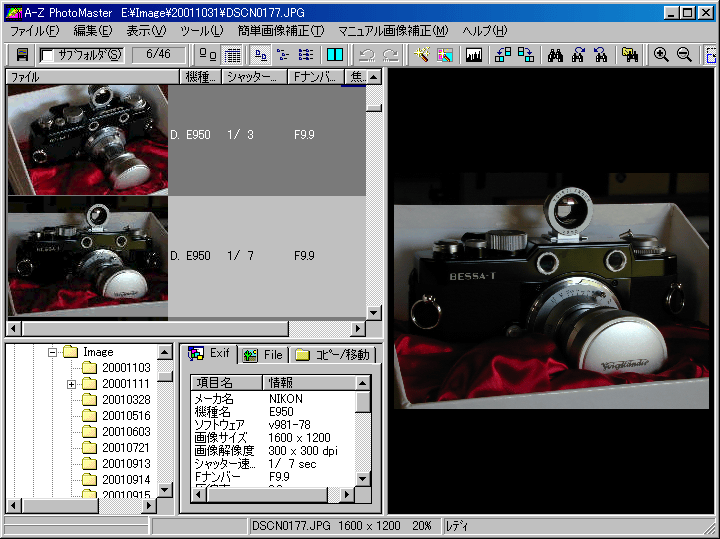720x539 pixels.
Task: Click the 情報 column header
Action: [309, 382]
